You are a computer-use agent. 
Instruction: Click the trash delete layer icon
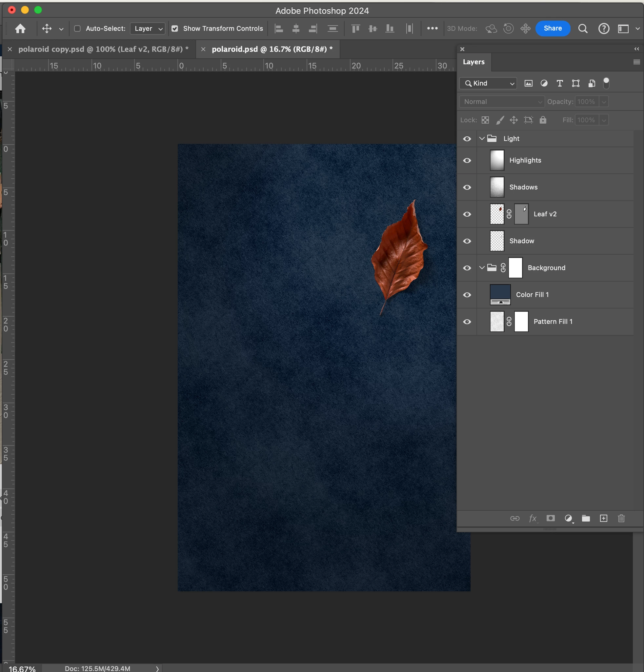(x=621, y=518)
